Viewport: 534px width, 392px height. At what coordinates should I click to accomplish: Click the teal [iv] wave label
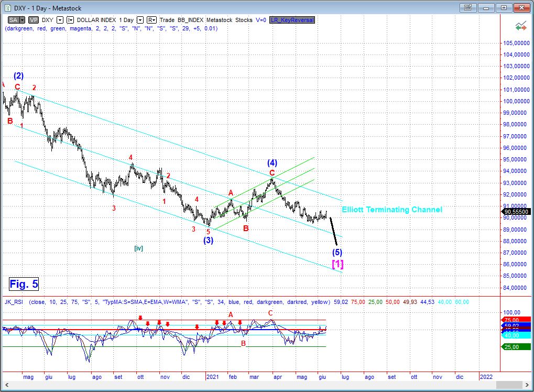[x=138, y=248]
